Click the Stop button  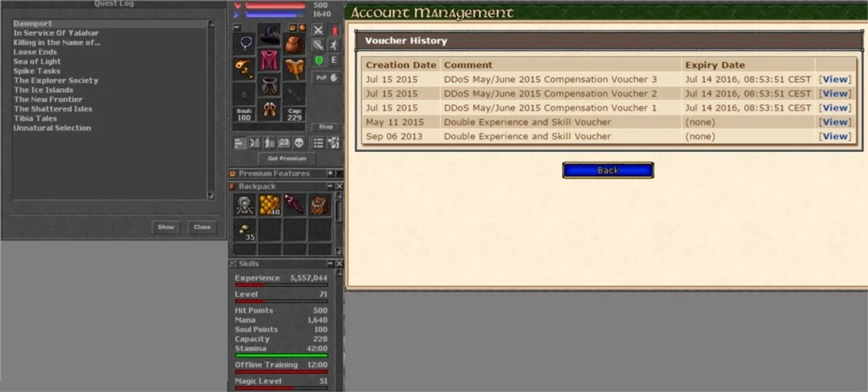(x=326, y=127)
